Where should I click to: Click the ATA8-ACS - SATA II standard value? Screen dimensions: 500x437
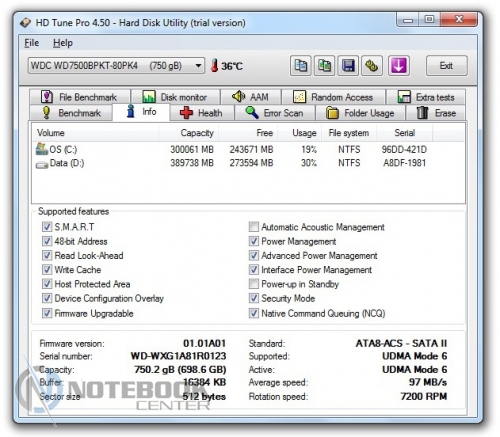(401, 343)
